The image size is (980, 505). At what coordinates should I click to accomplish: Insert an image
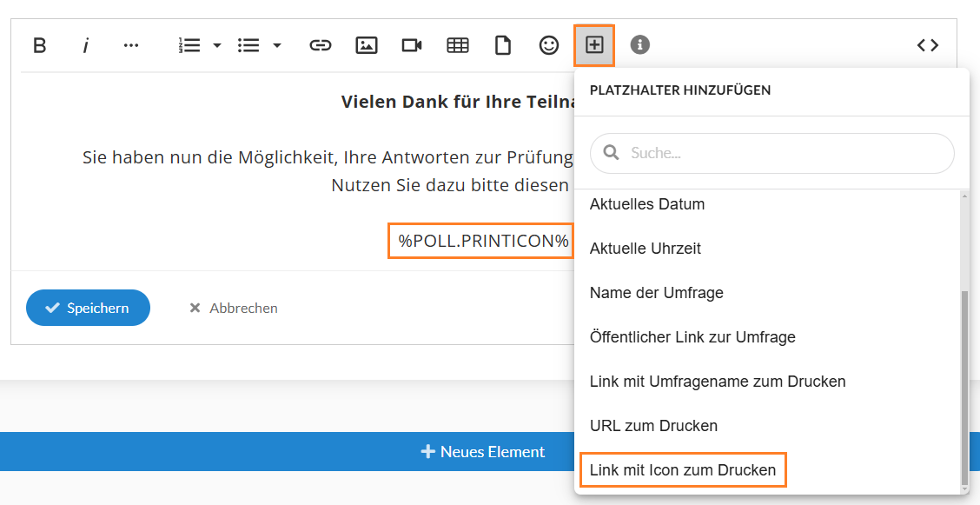click(x=367, y=45)
